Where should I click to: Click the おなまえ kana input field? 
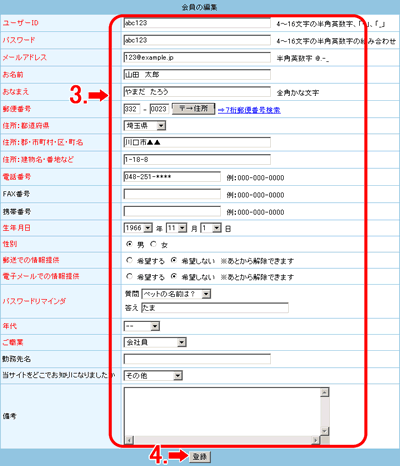197,92
